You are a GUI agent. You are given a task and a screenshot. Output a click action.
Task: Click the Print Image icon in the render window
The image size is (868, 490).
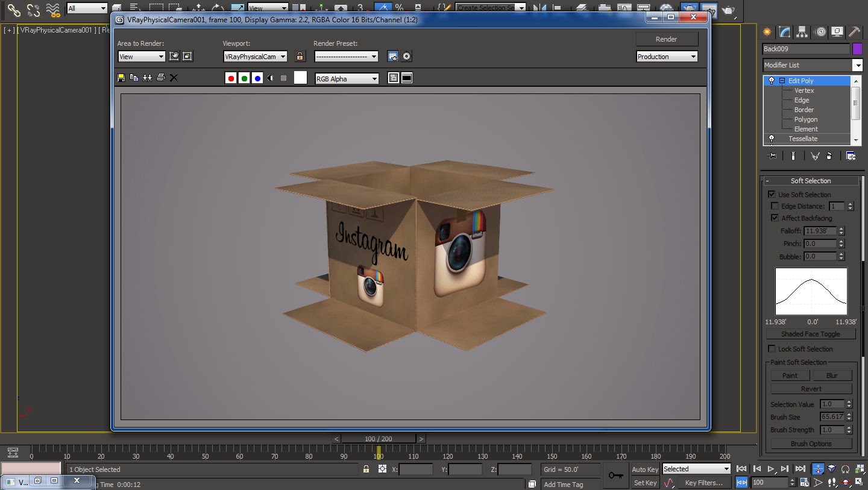tap(160, 78)
